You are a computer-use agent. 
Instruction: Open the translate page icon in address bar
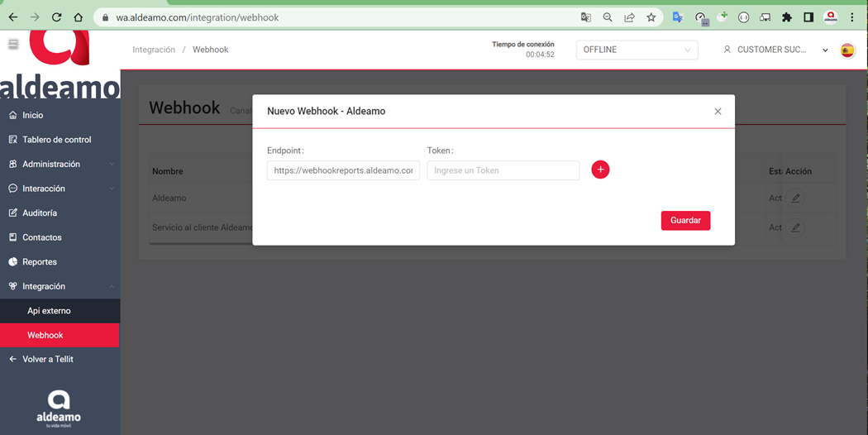click(585, 17)
